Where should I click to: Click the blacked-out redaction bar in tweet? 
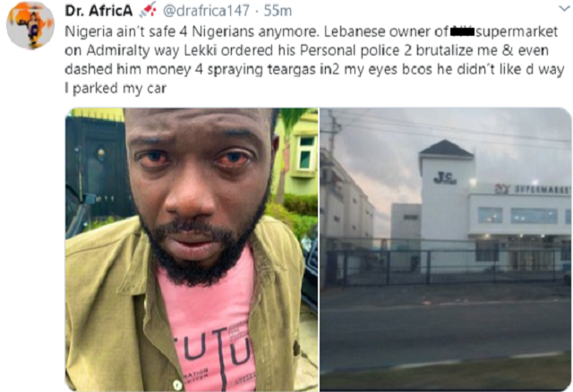tap(462, 32)
